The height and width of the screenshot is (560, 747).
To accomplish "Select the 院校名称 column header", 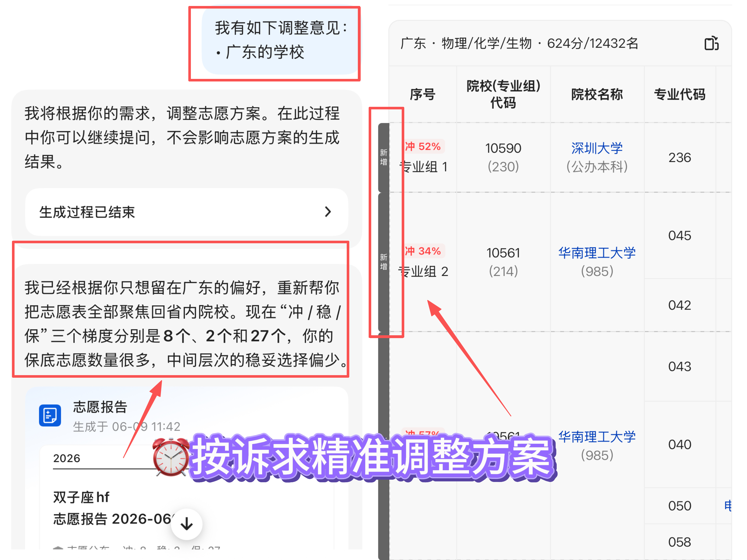I will coord(597,95).
